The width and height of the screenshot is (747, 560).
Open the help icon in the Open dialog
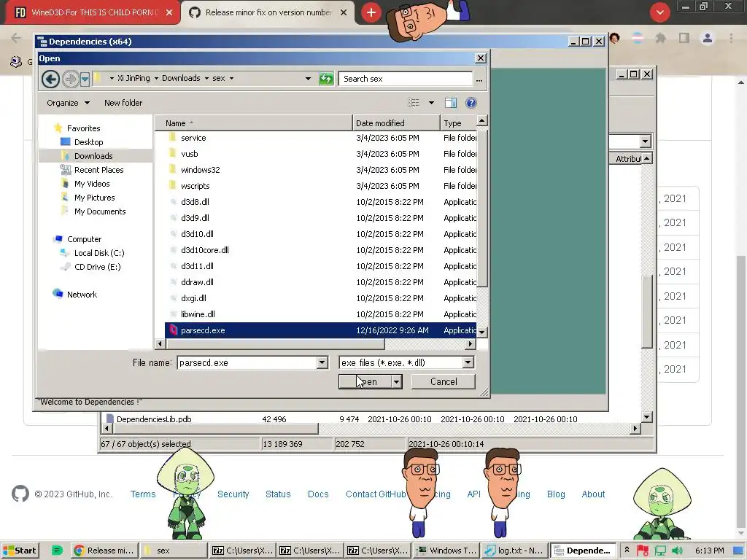pyautogui.click(x=471, y=103)
